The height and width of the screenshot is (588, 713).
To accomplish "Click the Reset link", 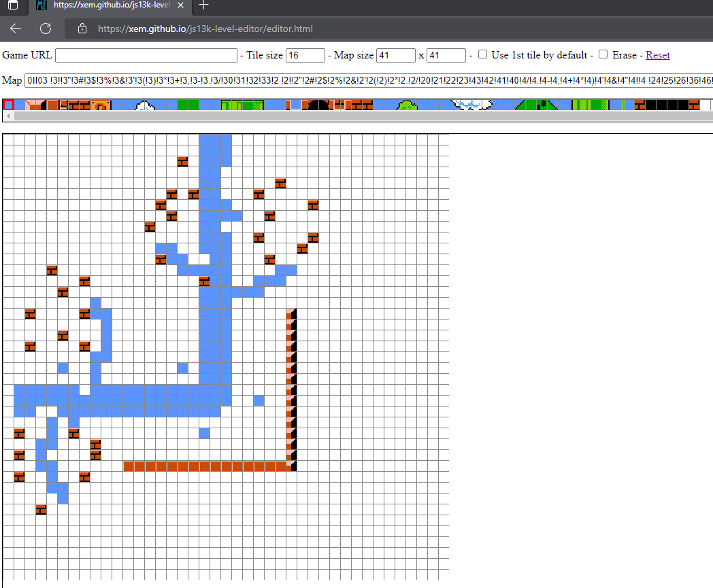I will point(657,55).
